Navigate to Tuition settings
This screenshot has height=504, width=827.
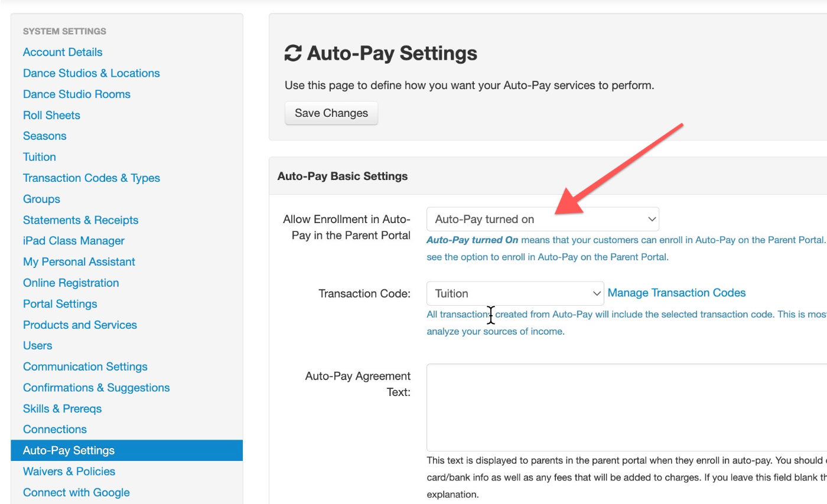(40, 157)
